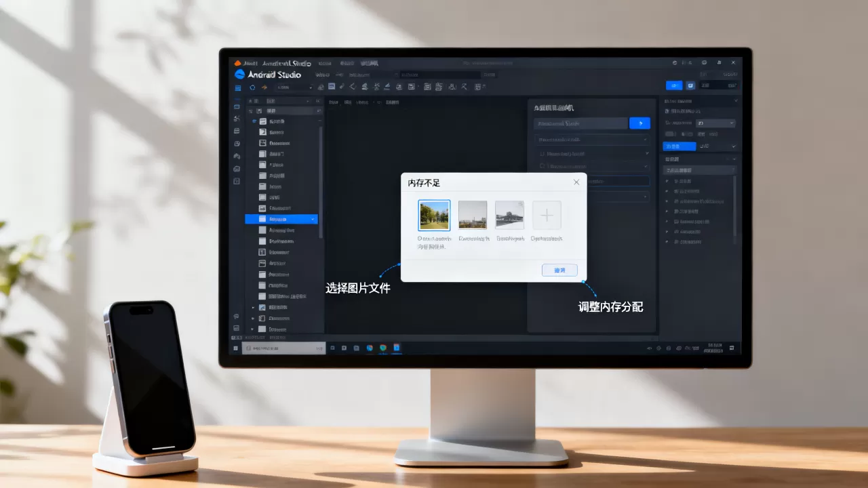Click the blue highlighted tab in right panel

(679, 146)
